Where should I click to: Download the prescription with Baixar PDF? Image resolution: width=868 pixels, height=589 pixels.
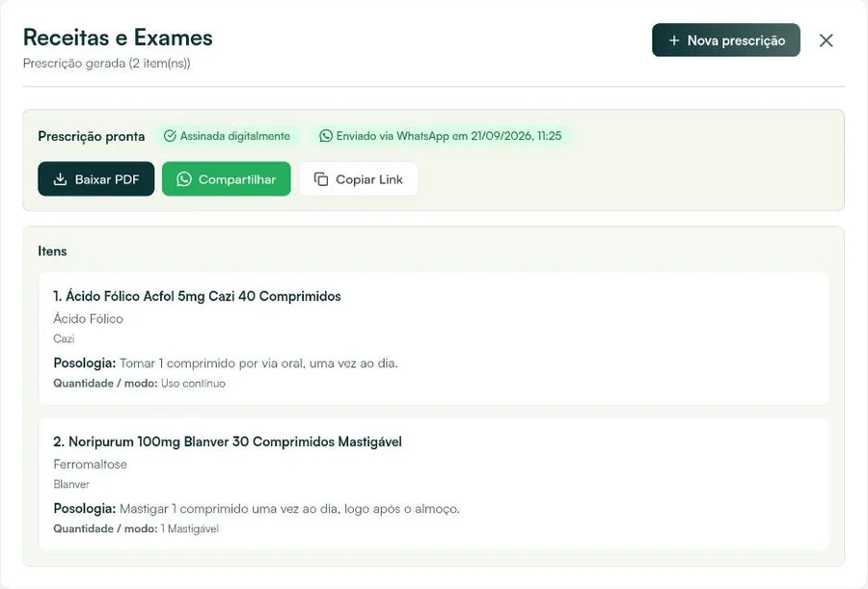95,178
